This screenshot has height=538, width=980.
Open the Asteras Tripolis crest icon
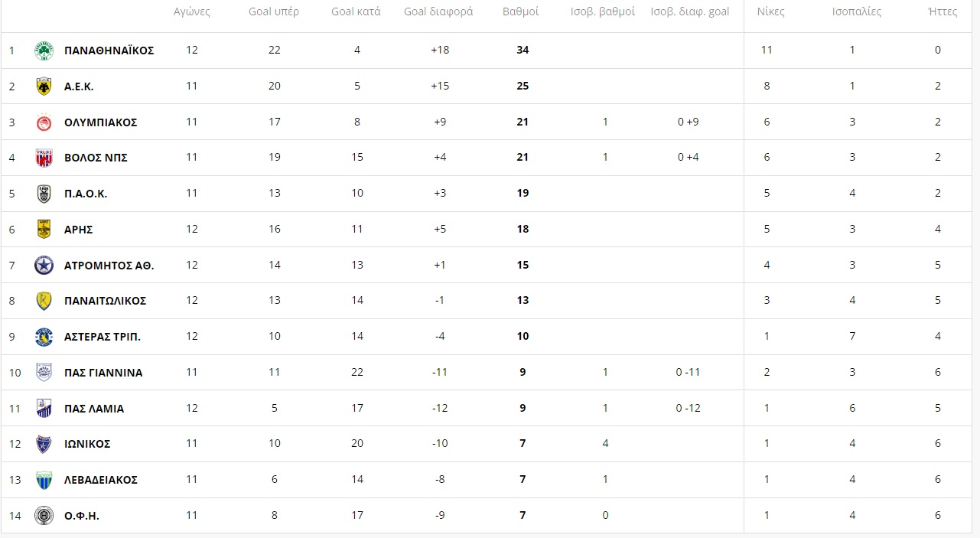(x=44, y=337)
